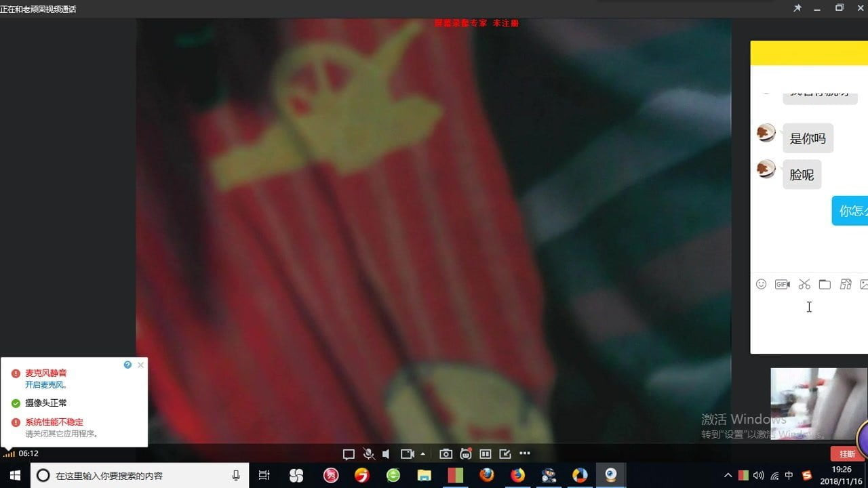This screenshot has height=488, width=868.
Task: Click the webcam app icon on taskbar
Action: point(611,475)
